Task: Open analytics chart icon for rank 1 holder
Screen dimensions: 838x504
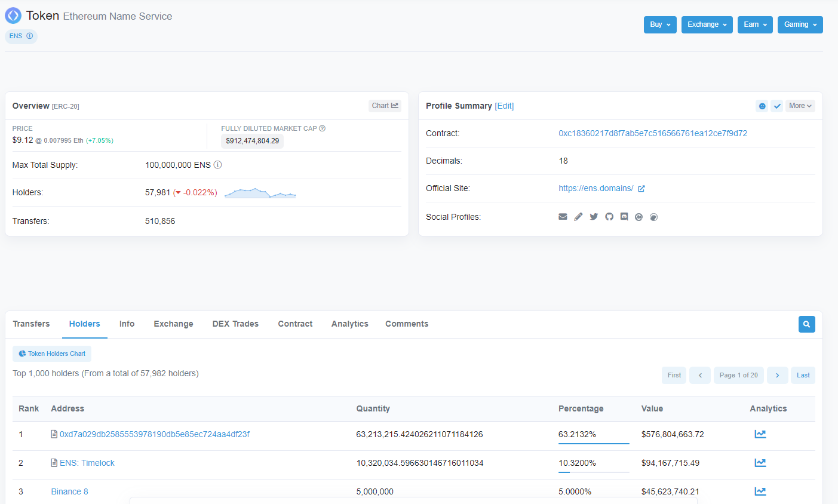Action: pyautogui.click(x=760, y=434)
